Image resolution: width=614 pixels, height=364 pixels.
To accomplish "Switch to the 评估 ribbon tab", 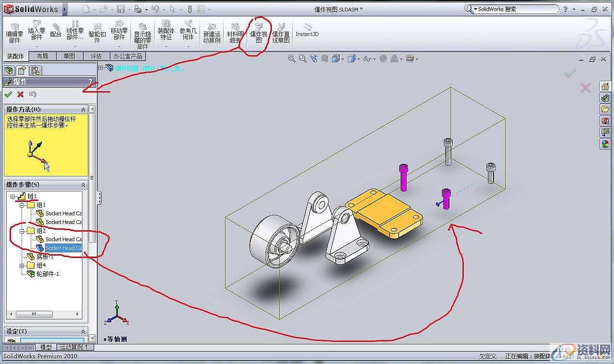I will [97, 56].
